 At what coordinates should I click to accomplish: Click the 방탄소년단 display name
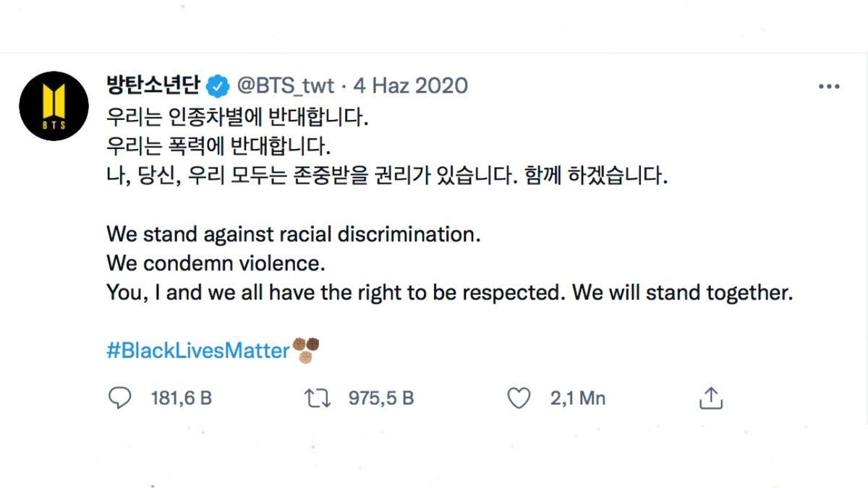pyautogui.click(x=153, y=85)
